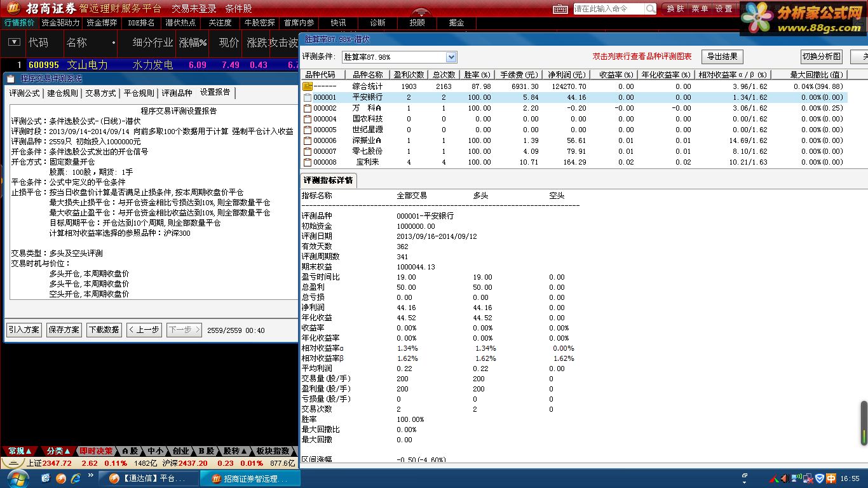Select the 600995 文山电力 stock row
Viewport: 868px width, 488px height.
(x=151, y=65)
